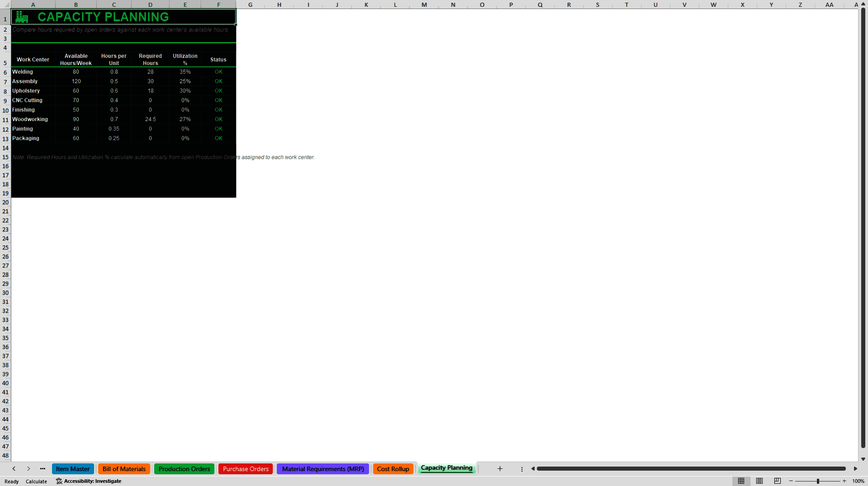Screen dimensions: 868x486
Task: Click the zoom in plus icon
Action: click(x=844, y=481)
